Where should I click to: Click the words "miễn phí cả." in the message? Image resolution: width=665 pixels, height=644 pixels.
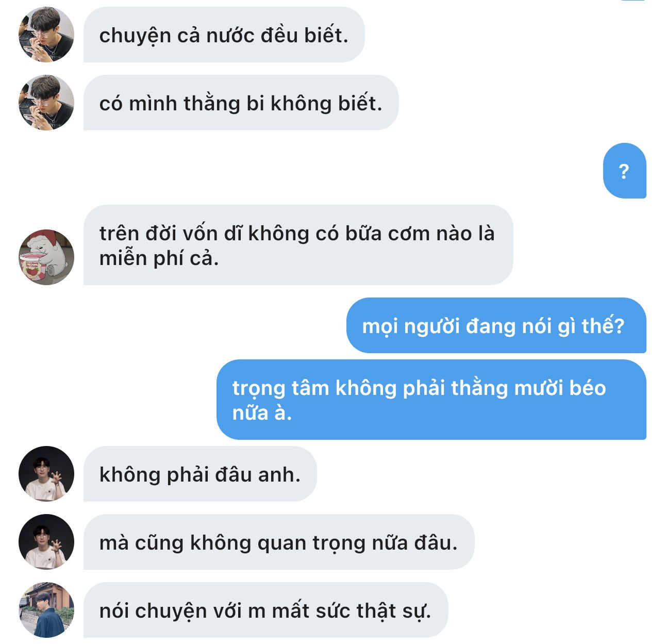point(159,258)
